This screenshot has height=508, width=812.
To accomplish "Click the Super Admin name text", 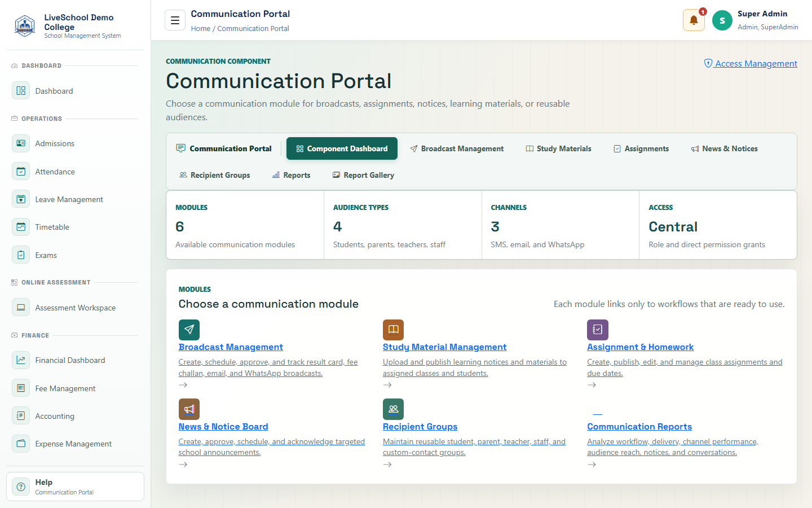I will click(x=762, y=14).
